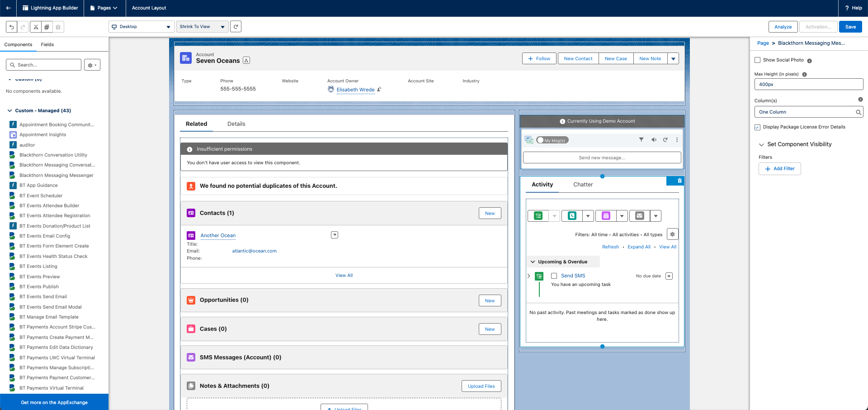Select the Activity tab
Viewport: 868px width, 410px height.
(542, 185)
